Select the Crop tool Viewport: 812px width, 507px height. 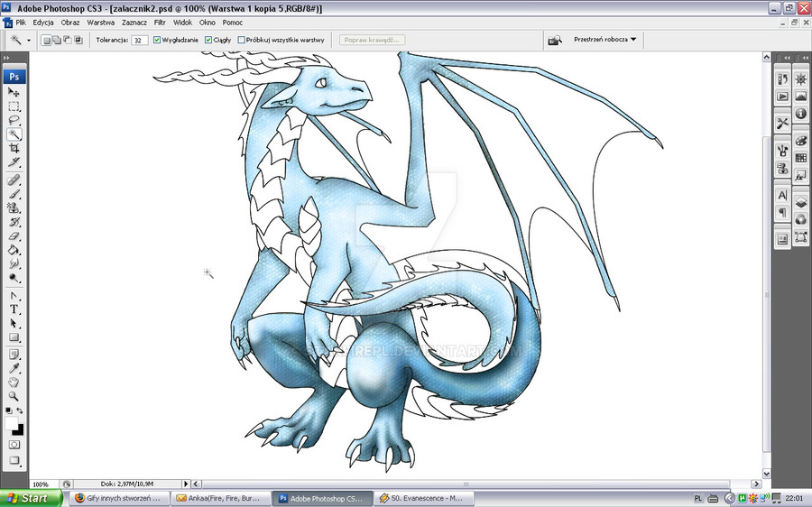pos(14,149)
